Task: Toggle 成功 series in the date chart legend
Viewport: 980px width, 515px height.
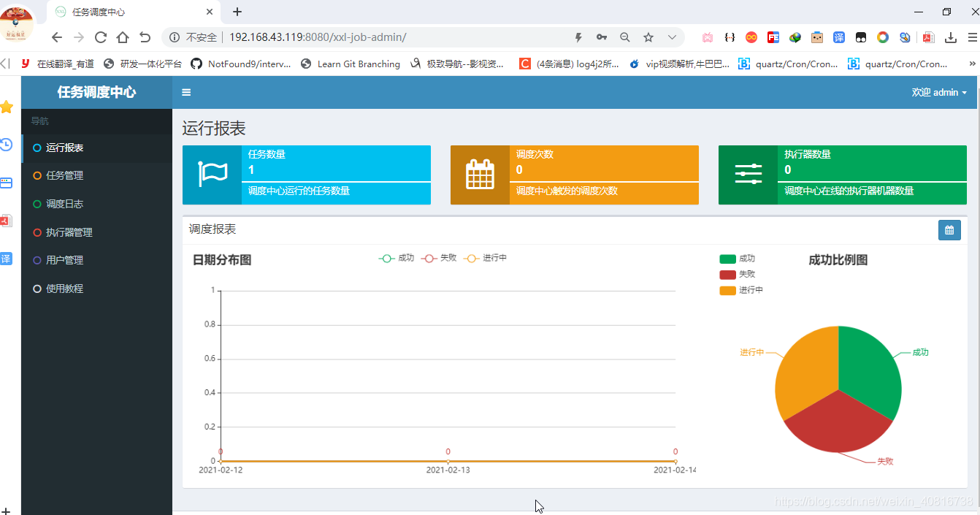Action: coord(397,257)
